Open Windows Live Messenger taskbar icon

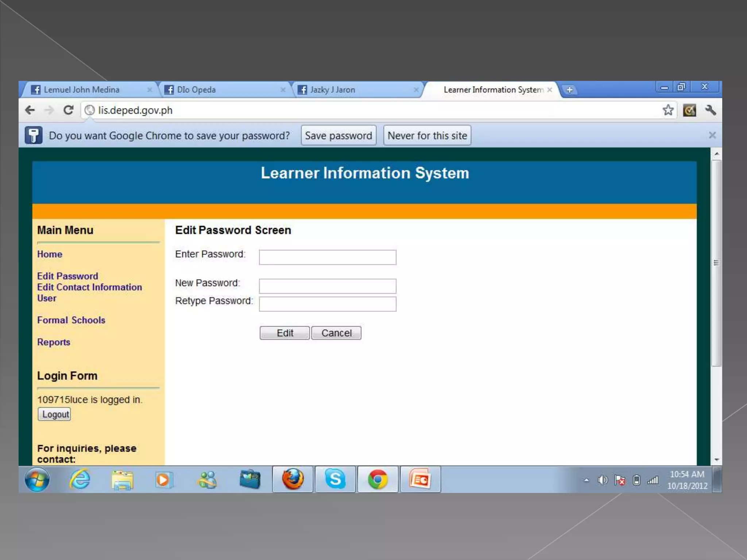click(207, 480)
